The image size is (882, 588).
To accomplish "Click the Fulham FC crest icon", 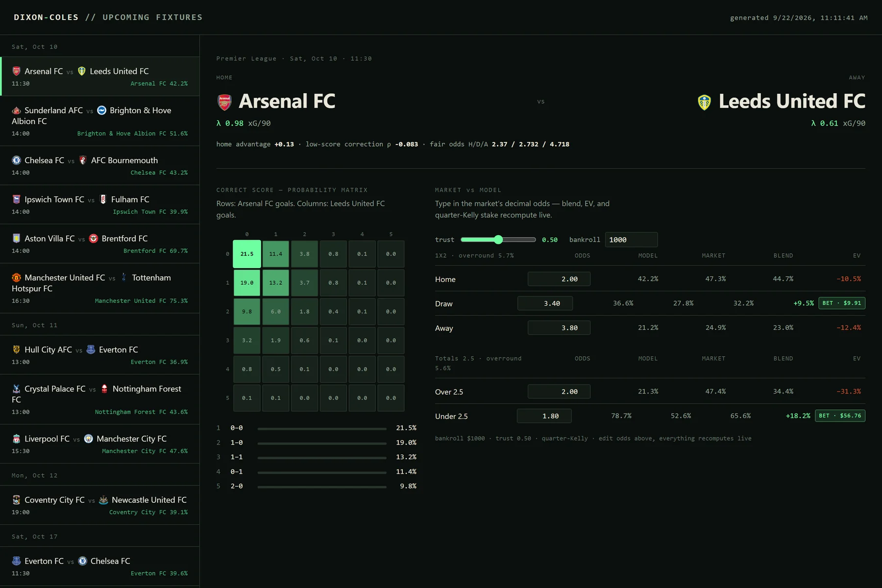I will tap(103, 199).
